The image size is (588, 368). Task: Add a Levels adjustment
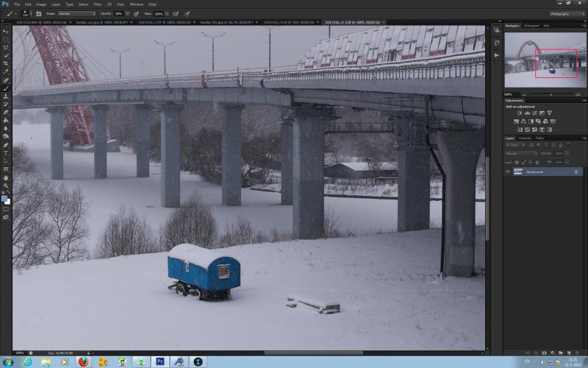click(527, 113)
